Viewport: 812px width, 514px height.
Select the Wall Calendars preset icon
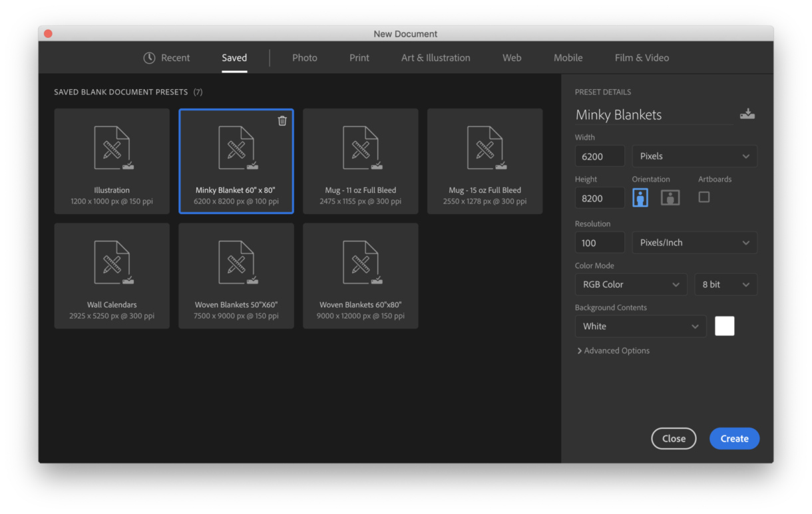pos(112,263)
